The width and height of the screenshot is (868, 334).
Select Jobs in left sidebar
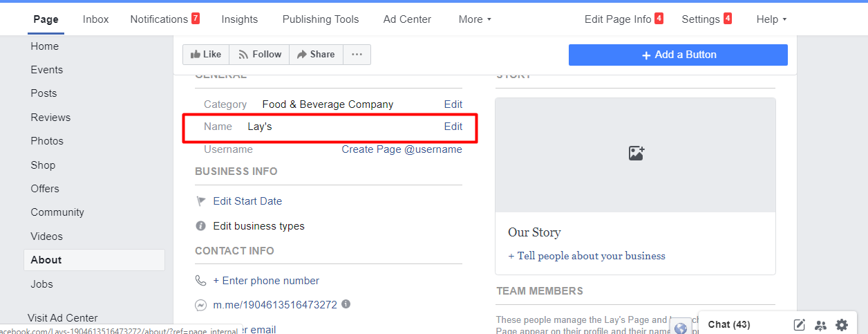41,284
